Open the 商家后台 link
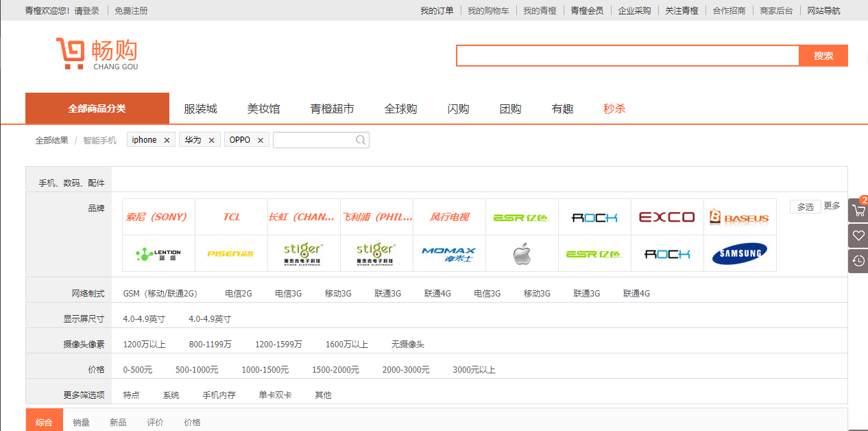This screenshot has height=431, width=868. point(776,10)
